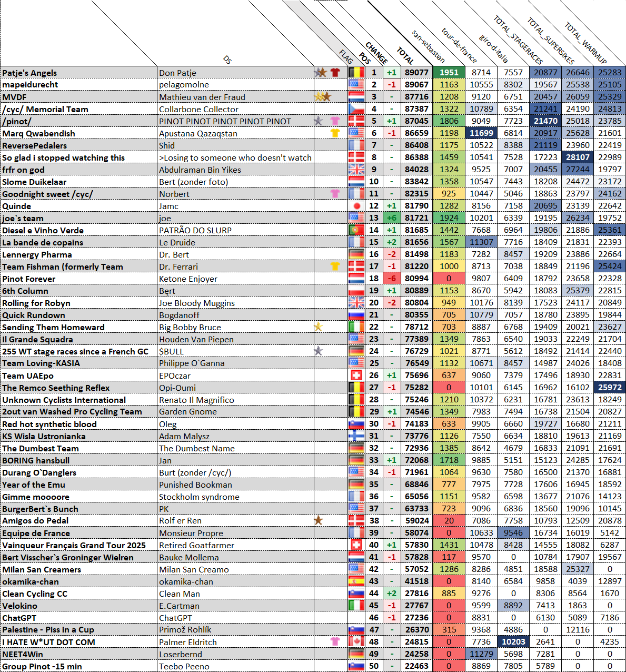The image size is (626, 672).
Task: Click the pink jersey icon in /pinot/ row
Action: coord(335,121)
